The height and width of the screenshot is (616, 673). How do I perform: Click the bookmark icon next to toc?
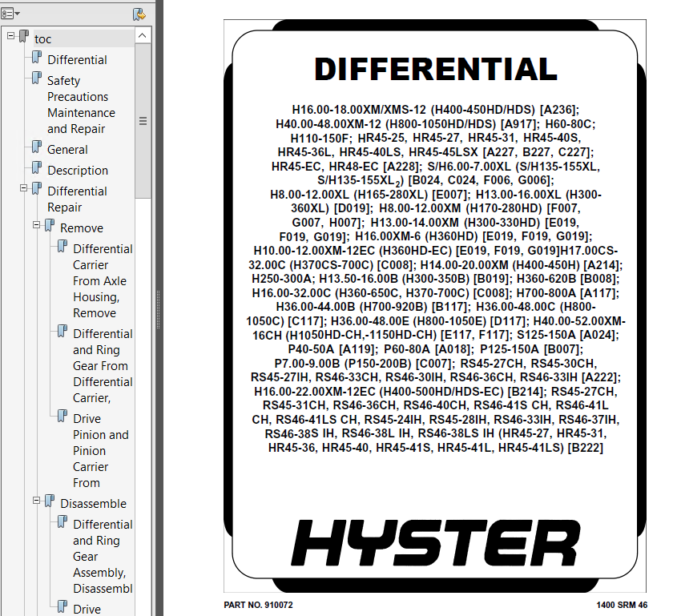coord(24,37)
